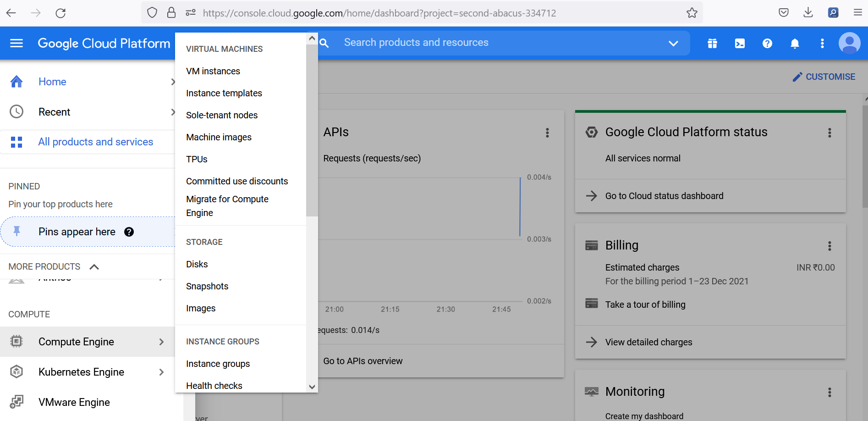Select the Kubernetes Engine hexagon icon
Viewport: 868px width, 421px height.
16,372
